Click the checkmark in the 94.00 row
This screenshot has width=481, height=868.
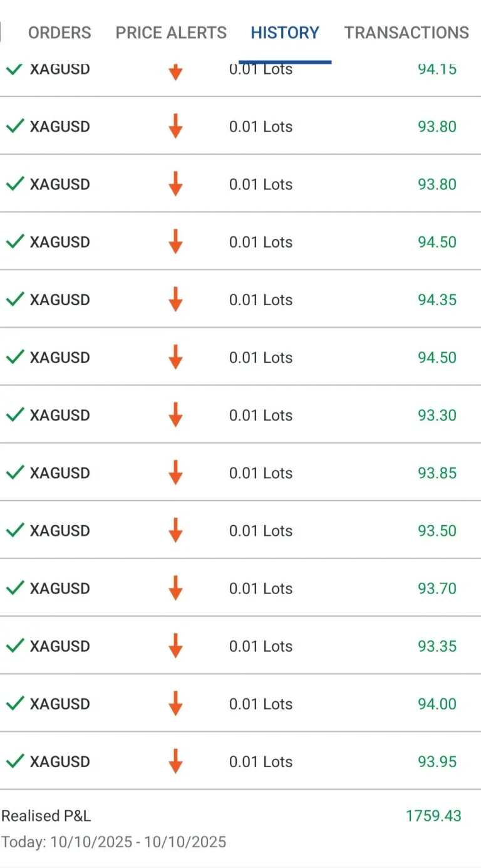pos(15,703)
